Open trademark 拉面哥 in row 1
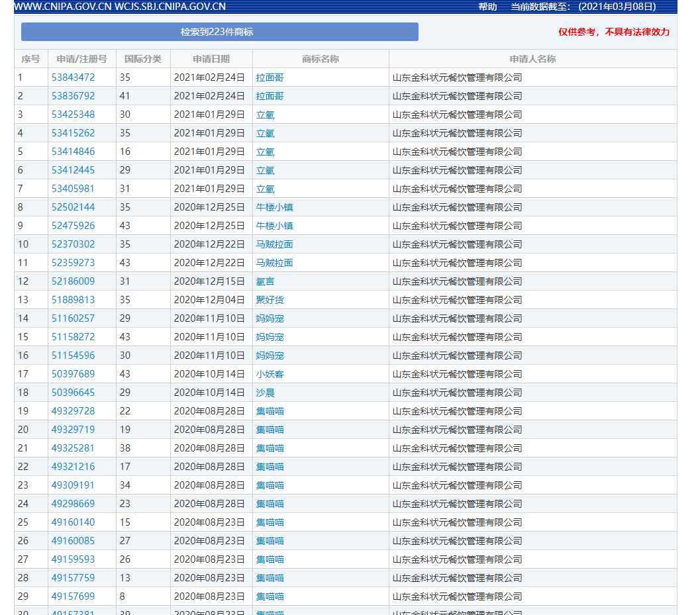The height and width of the screenshot is (615, 700). pyautogui.click(x=270, y=77)
